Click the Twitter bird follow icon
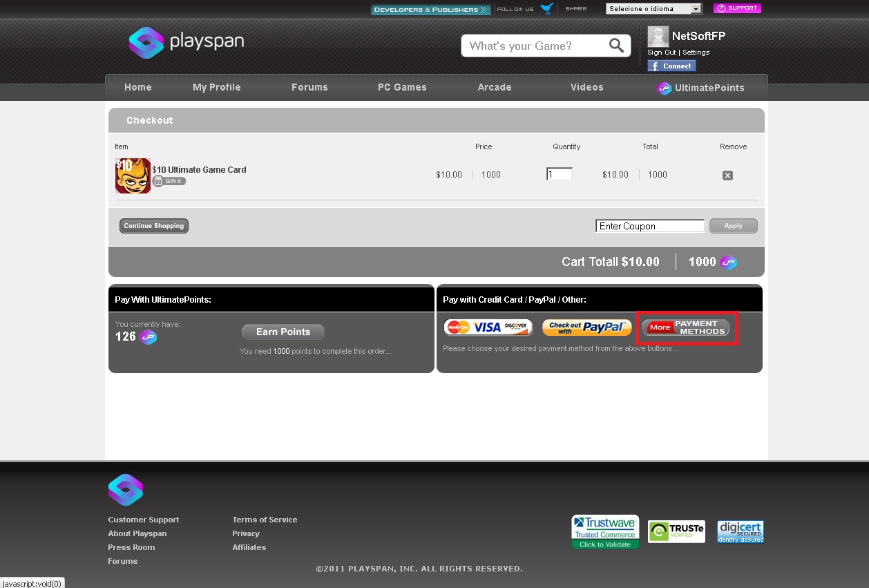869x588 pixels. [x=546, y=9]
